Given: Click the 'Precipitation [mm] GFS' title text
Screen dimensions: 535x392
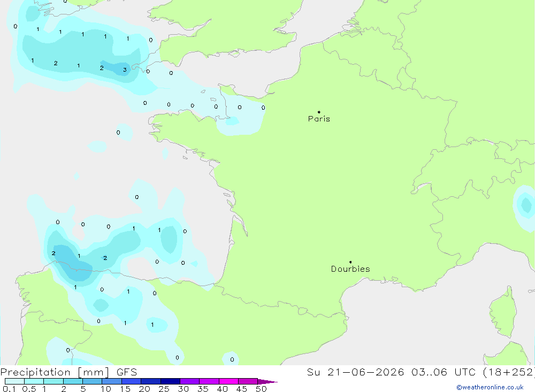Looking at the screenshot, I should pyautogui.click(x=68, y=372).
